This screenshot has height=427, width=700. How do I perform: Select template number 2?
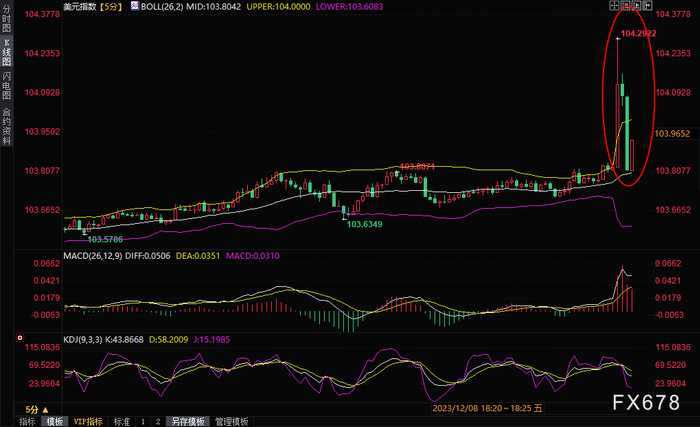point(158,422)
